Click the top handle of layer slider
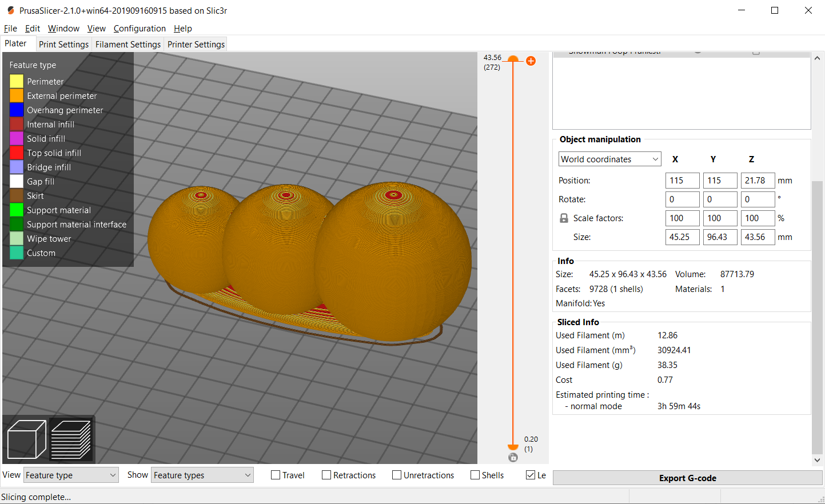The image size is (825, 504). click(513, 59)
